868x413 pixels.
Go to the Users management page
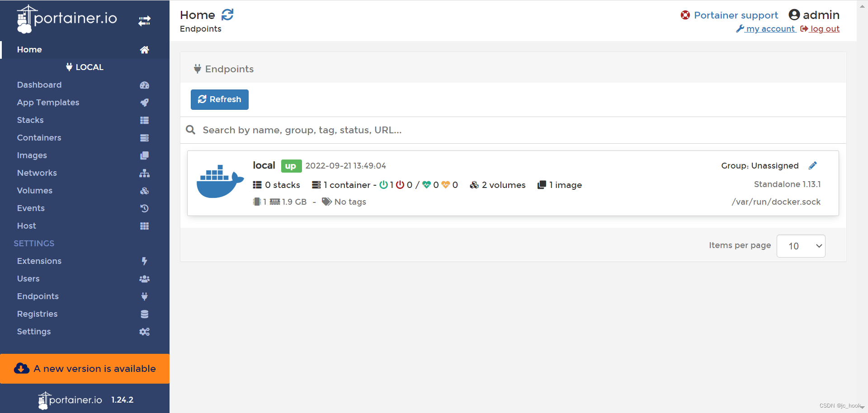point(28,279)
